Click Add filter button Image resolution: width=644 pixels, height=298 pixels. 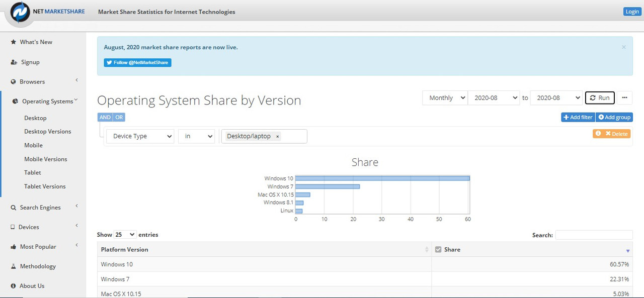tap(578, 117)
